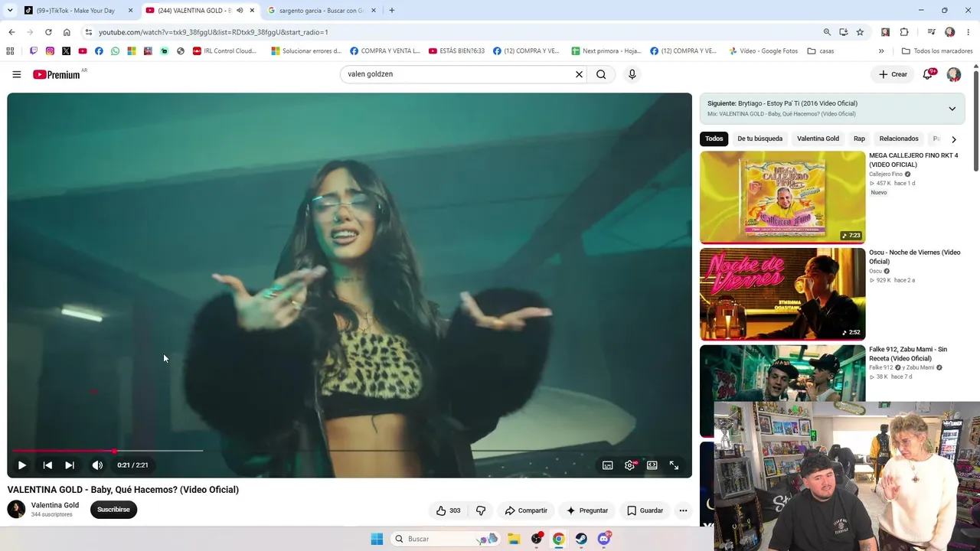The height and width of the screenshot is (551, 980).
Task: Select the Todos filter chip
Action: [x=714, y=139]
